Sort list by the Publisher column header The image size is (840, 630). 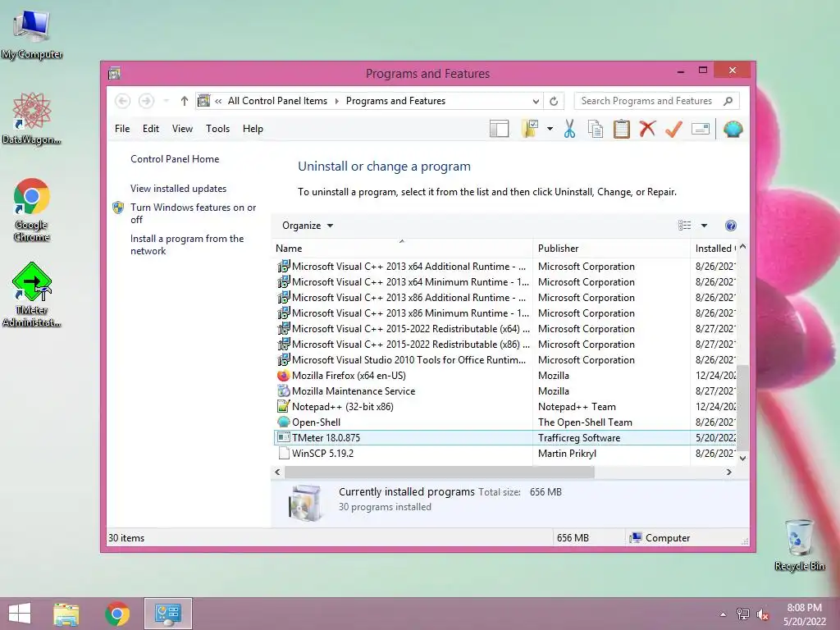(x=611, y=248)
